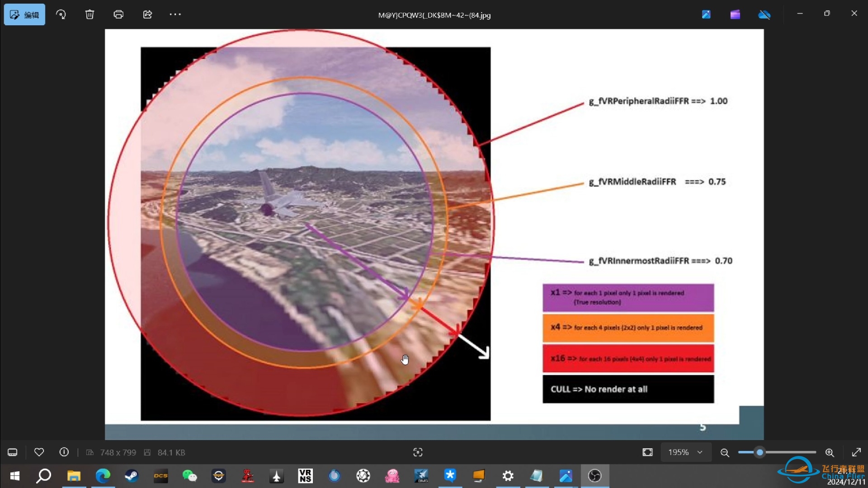
Task: Click the Edit image button
Action: [x=24, y=14]
